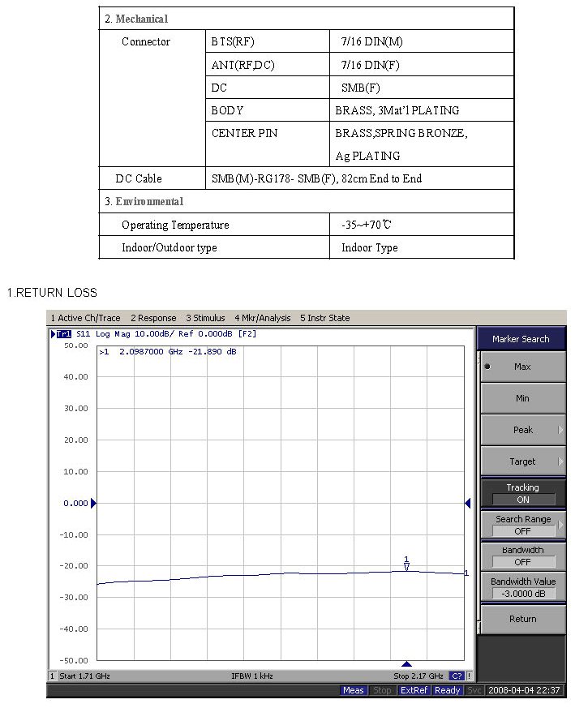This screenshot has height=721, width=588.
Task: Click the S11 Log Mag trace header text
Action: [x=166, y=334]
